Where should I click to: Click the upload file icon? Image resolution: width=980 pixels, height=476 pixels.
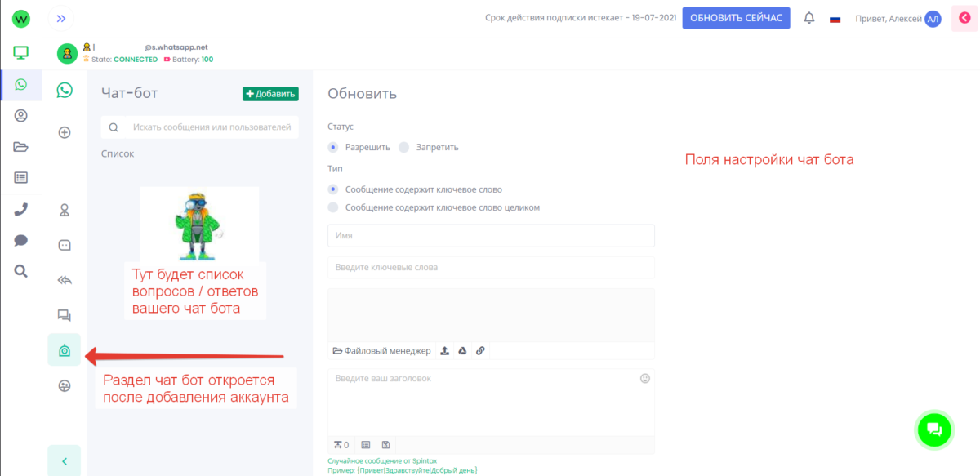pos(444,351)
